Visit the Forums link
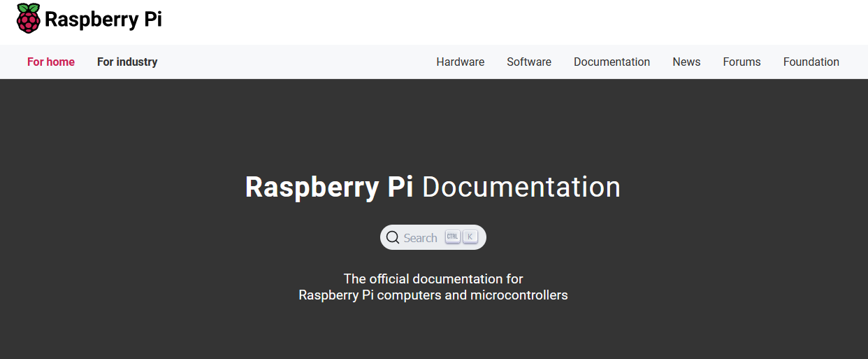 point(742,62)
